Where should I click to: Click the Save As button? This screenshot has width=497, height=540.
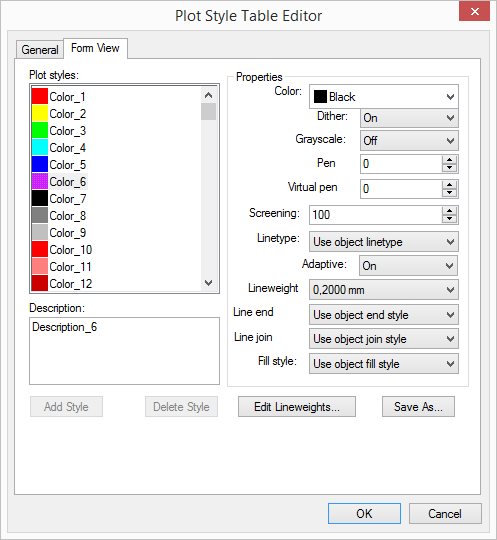tap(418, 407)
